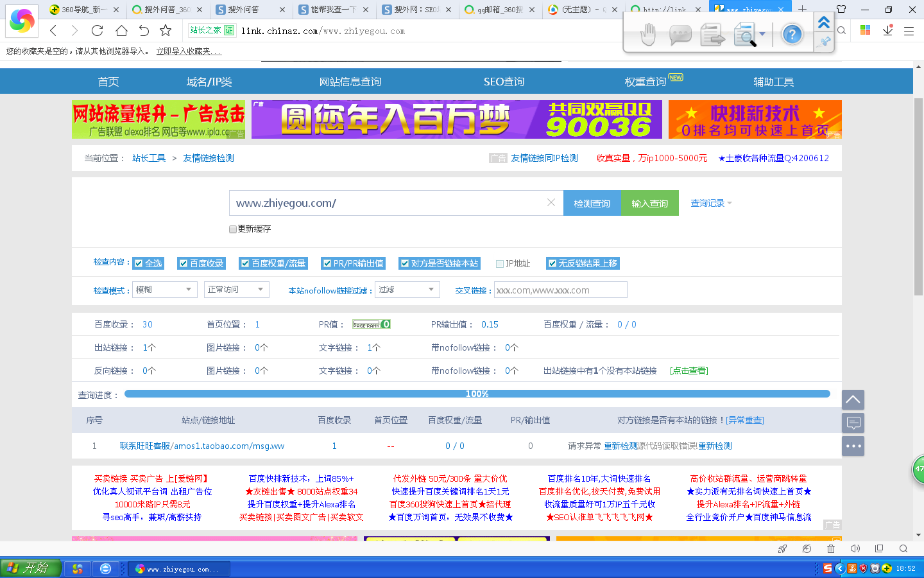Click the trash bin icon in status bar
Viewport: 924px width, 578px height.
point(831,548)
